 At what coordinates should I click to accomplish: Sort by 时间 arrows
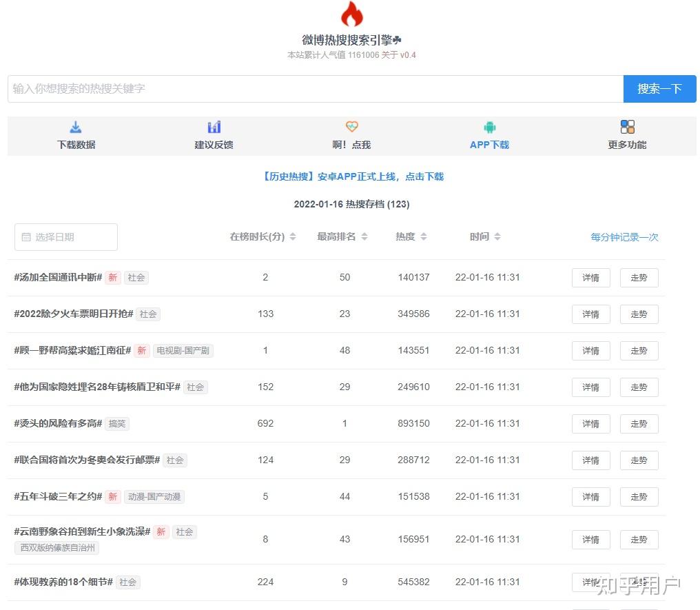click(497, 236)
